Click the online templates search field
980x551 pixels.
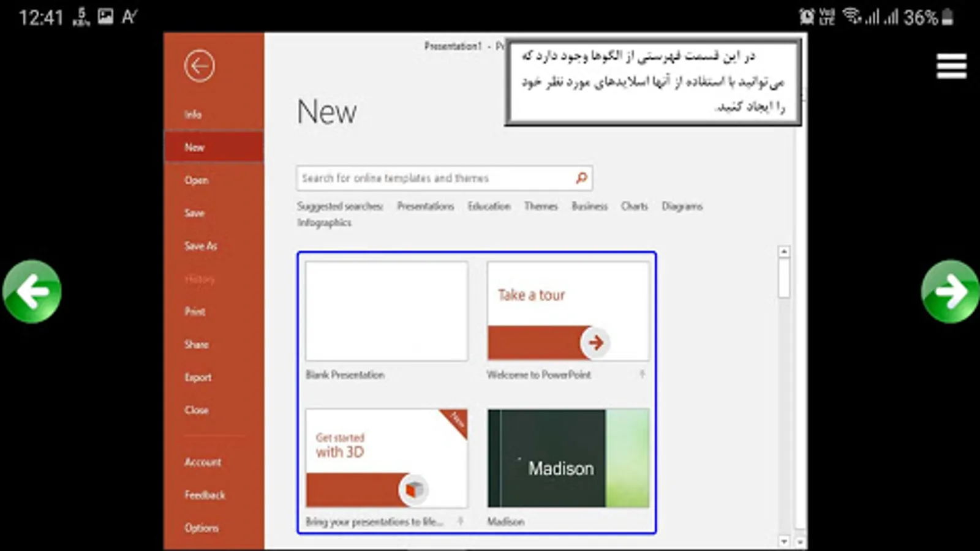coord(444,178)
